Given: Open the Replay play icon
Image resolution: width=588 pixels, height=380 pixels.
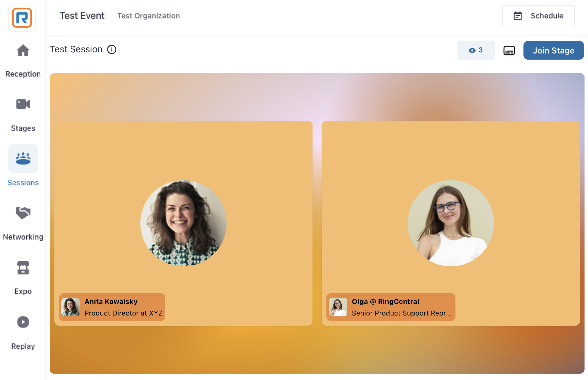Looking at the screenshot, I should pos(23,322).
